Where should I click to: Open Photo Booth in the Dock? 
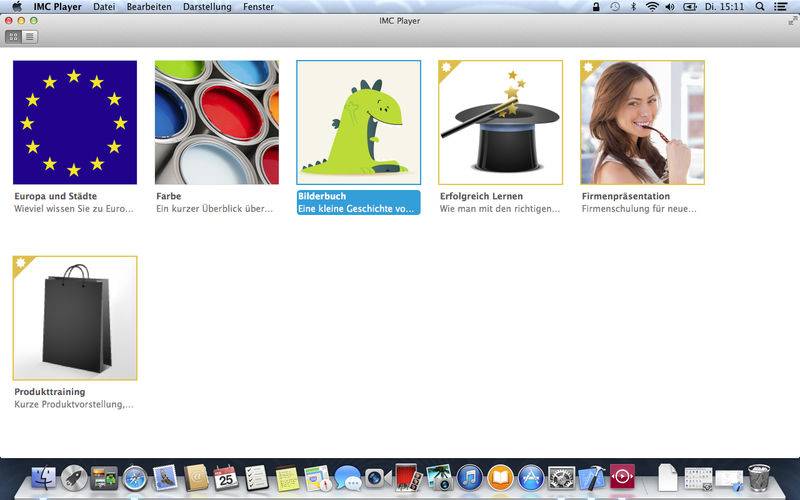coord(408,477)
